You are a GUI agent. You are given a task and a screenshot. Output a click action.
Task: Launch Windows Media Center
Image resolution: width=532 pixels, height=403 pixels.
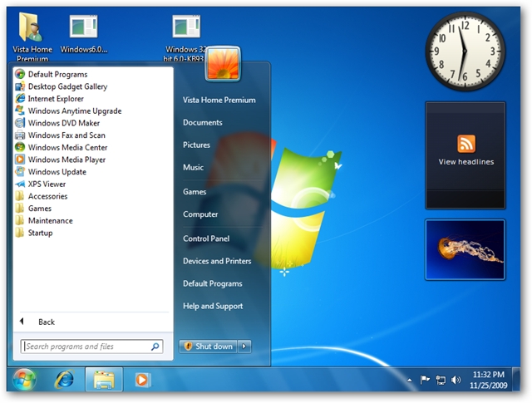(x=61, y=148)
